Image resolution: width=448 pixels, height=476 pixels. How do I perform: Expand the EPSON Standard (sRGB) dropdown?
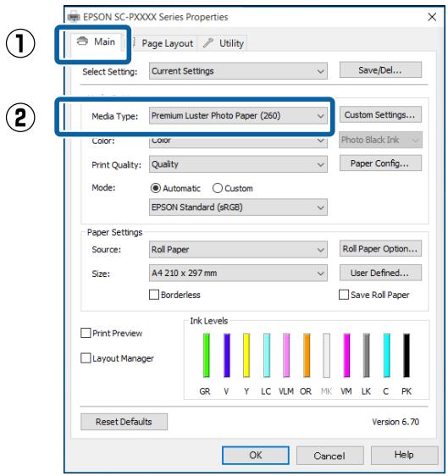tap(238, 208)
